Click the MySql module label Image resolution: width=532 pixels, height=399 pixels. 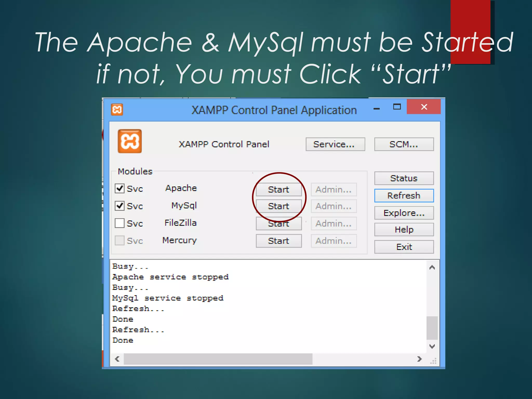pyautogui.click(x=184, y=205)
